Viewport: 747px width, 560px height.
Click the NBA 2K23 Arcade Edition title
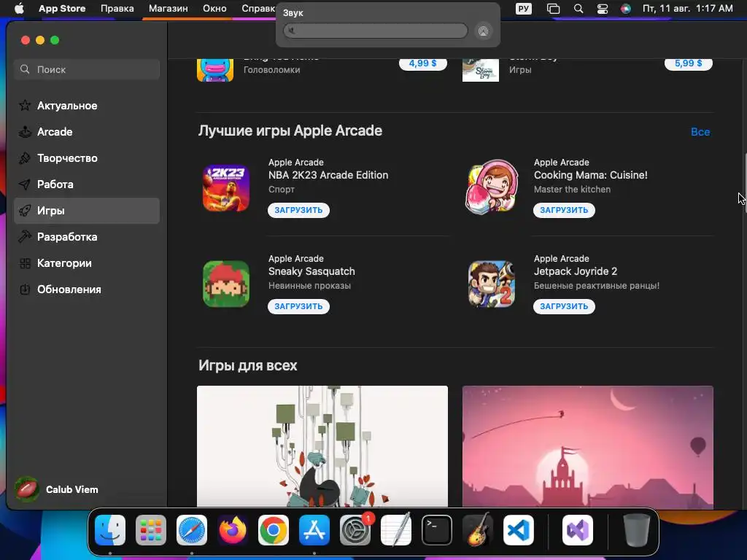coord(328,175)
